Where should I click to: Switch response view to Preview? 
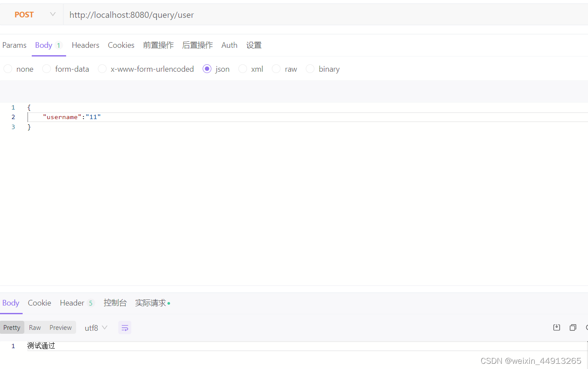[60, 327]
